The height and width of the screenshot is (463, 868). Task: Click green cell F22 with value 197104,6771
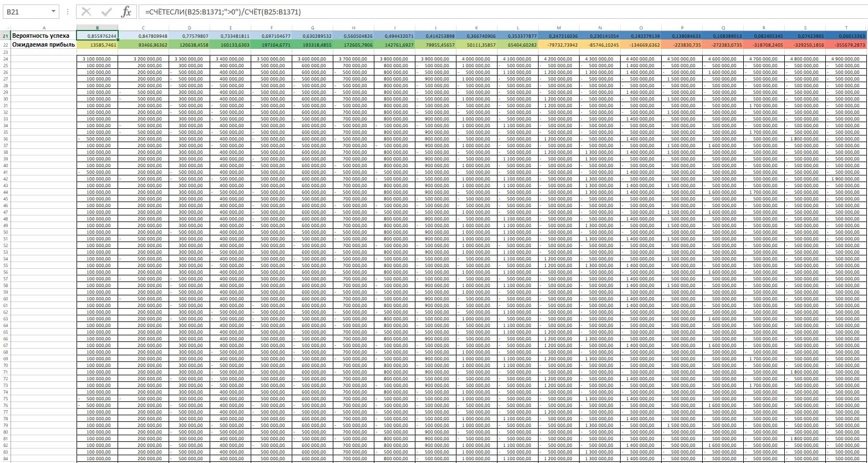[x=271, y=44]
